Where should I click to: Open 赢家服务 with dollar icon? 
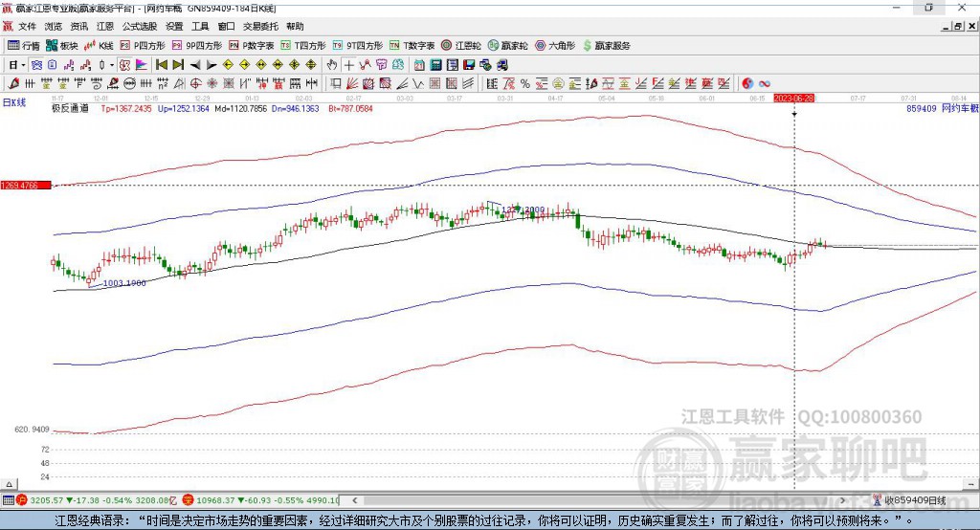point(607,46)
